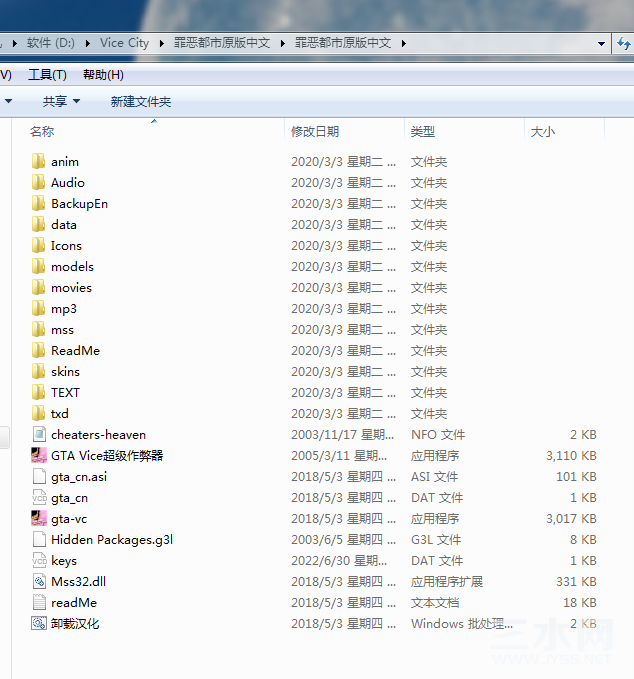634x679 pixels.
Task: Click the 2003/11/17 date cell
Action: click(x=343, y=434)
